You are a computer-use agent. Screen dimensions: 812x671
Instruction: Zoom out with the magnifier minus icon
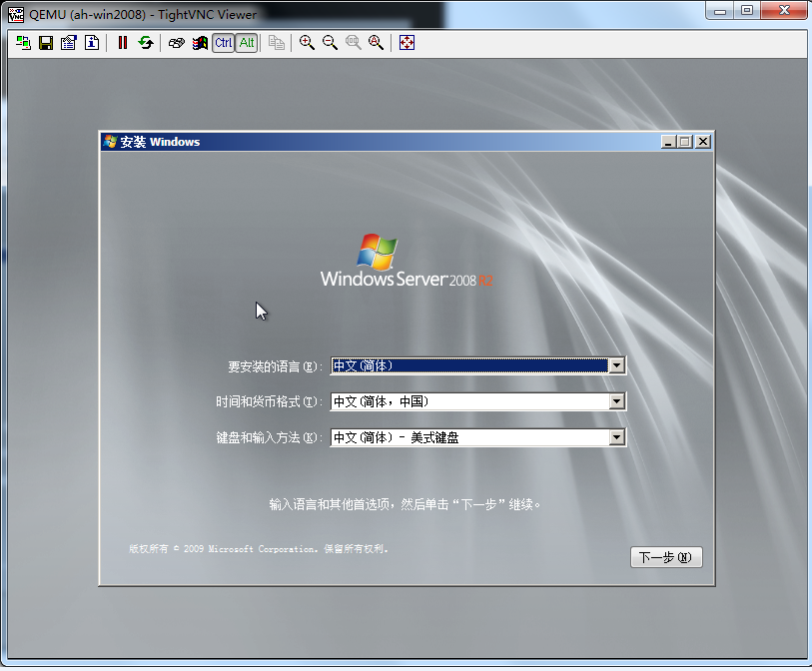[330, 43]
